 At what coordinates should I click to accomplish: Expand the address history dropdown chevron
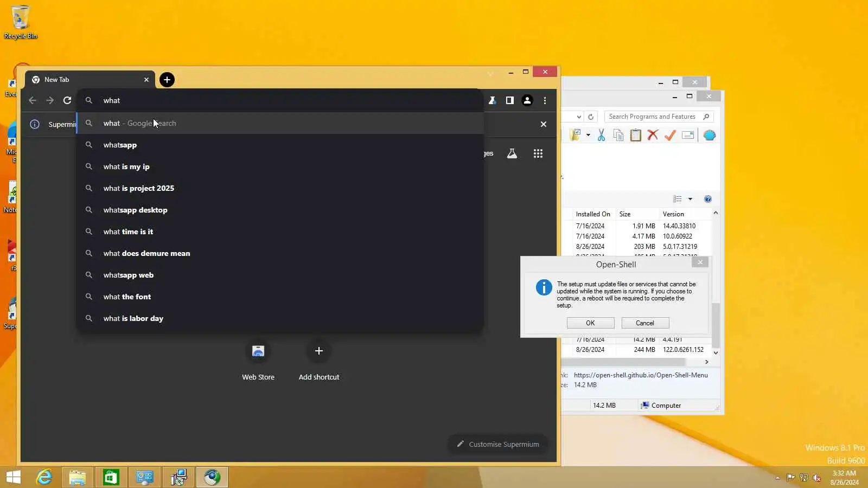coord(579,117)
